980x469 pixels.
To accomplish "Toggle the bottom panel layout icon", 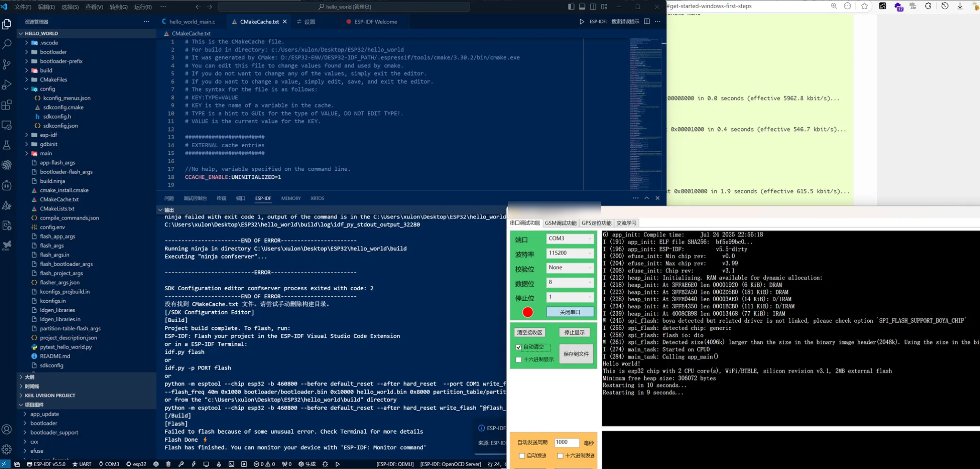I will click(582, 7).
